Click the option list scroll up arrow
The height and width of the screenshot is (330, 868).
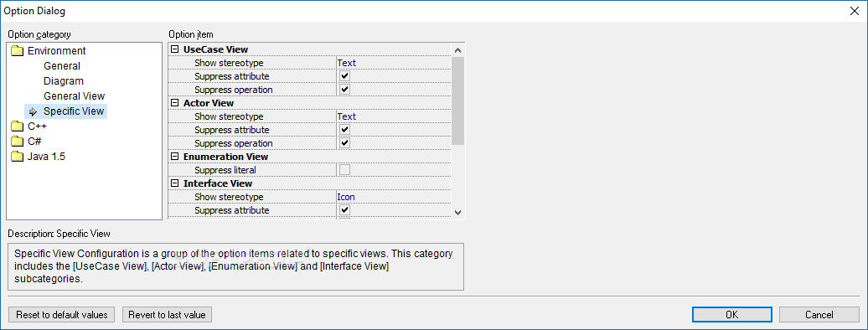click(457, 49)
